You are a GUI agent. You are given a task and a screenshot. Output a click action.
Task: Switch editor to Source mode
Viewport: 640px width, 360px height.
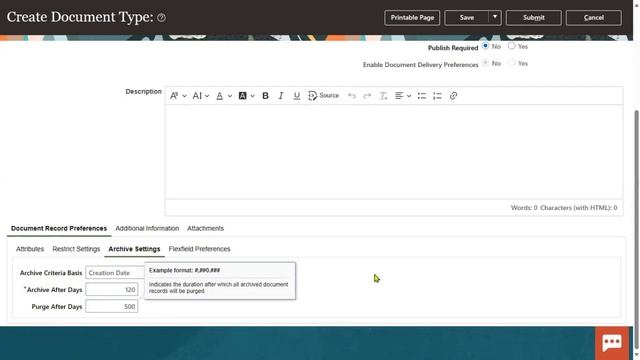pyautogui.click(x=324, y=96)
